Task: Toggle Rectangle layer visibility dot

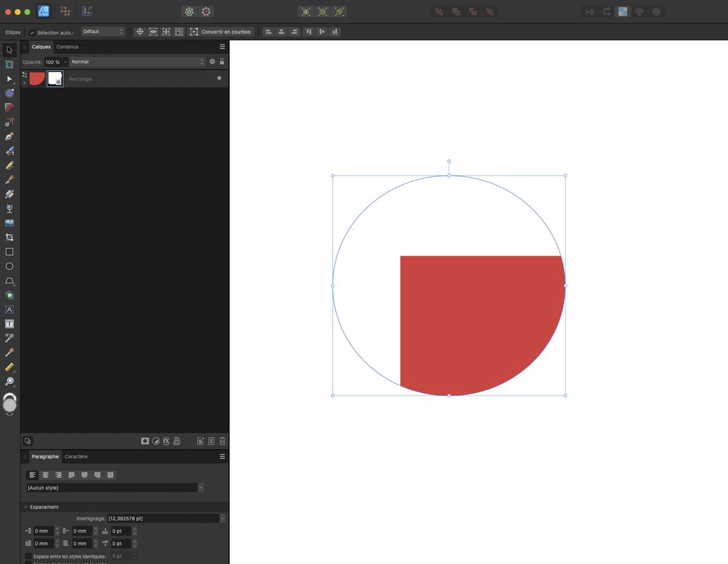Action: click(219, 78)
